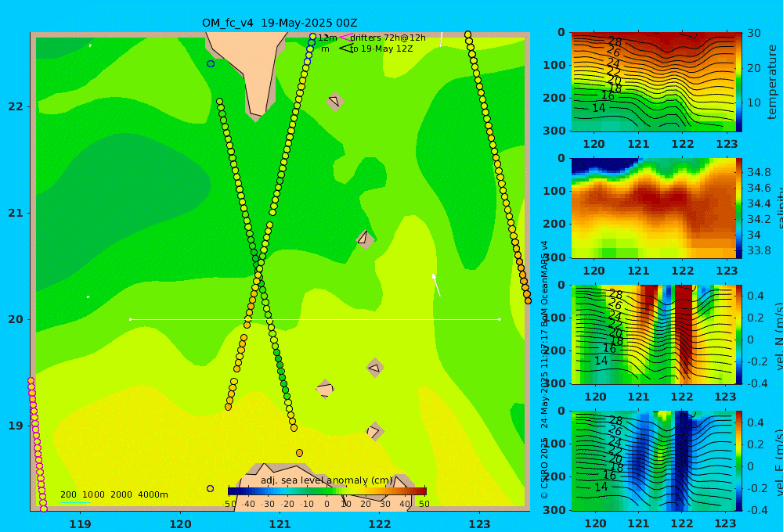Click the '12m' depth label in legend
Viewport: 783px width, 532px height.
point(327,38)
